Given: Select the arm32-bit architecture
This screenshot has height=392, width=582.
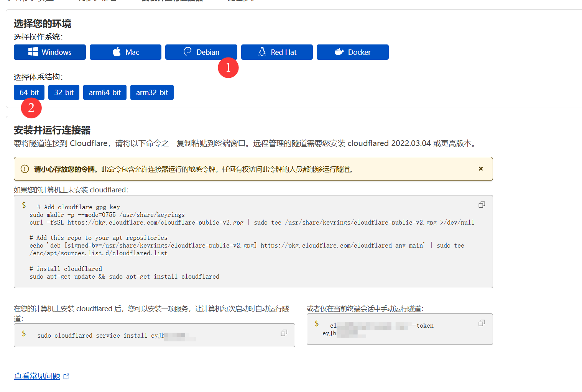Looking at the screenshot, I should (x=152, y=92).
